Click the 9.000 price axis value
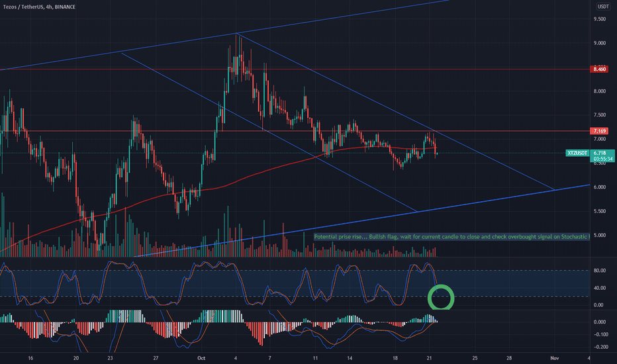The width and height of the screenshot is (617, 364). [599, 43]
